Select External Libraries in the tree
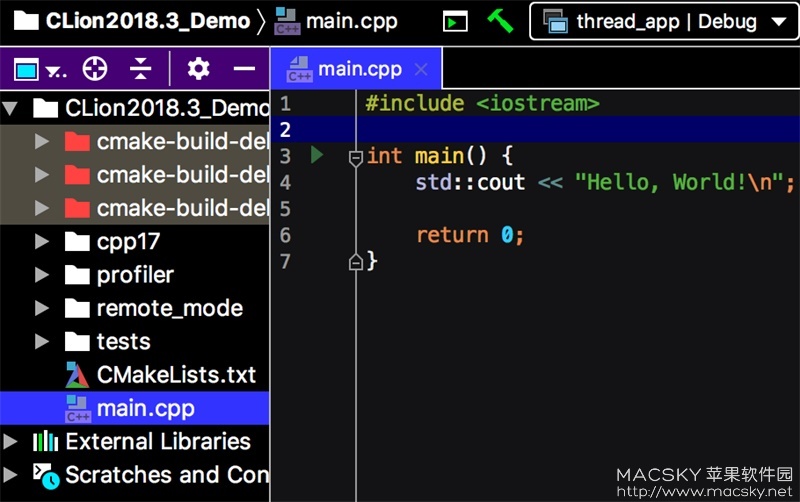 tap(135, 441)
